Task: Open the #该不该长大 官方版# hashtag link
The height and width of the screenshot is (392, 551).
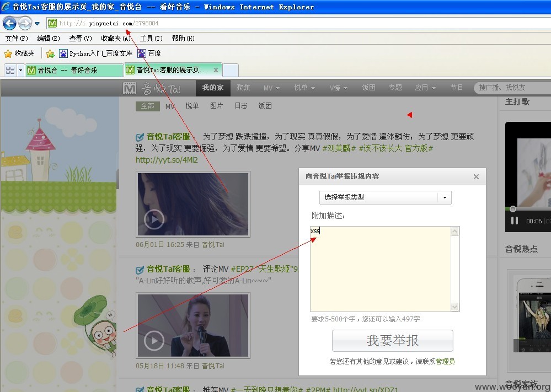Action: pos(395,148)
